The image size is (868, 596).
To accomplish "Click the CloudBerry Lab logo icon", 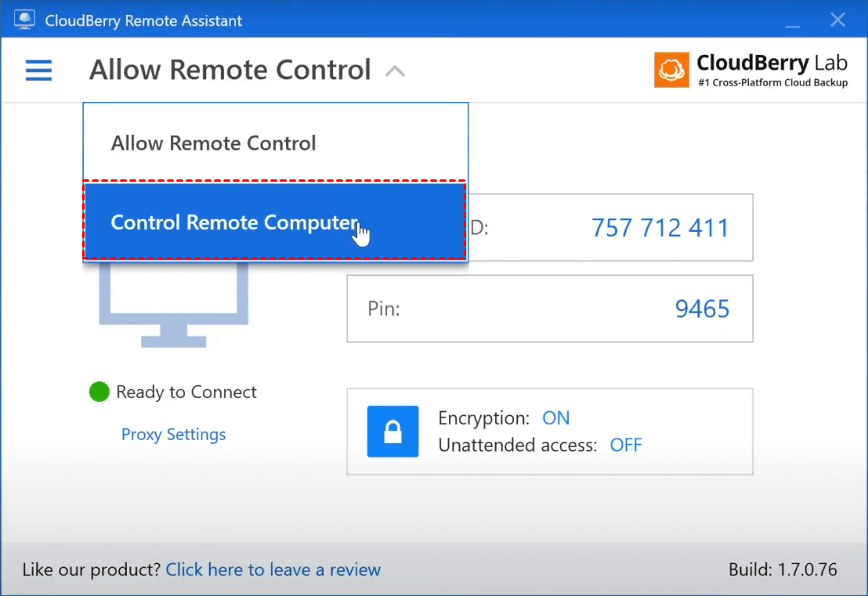I will click(x=671, y=70).
